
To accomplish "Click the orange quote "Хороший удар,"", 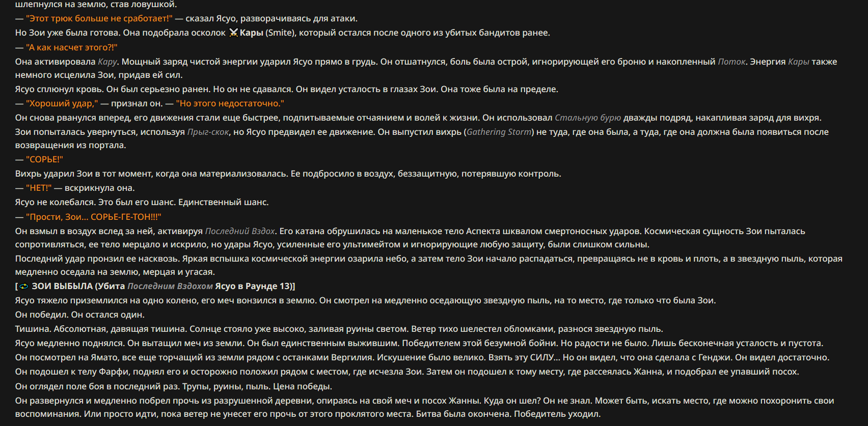I will coord(62,103).
